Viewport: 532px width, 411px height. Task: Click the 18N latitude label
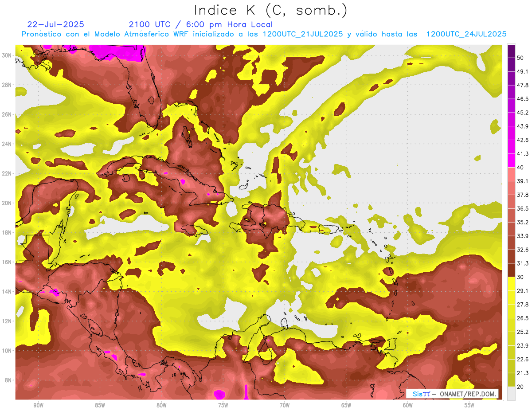(x=7, y=232)
